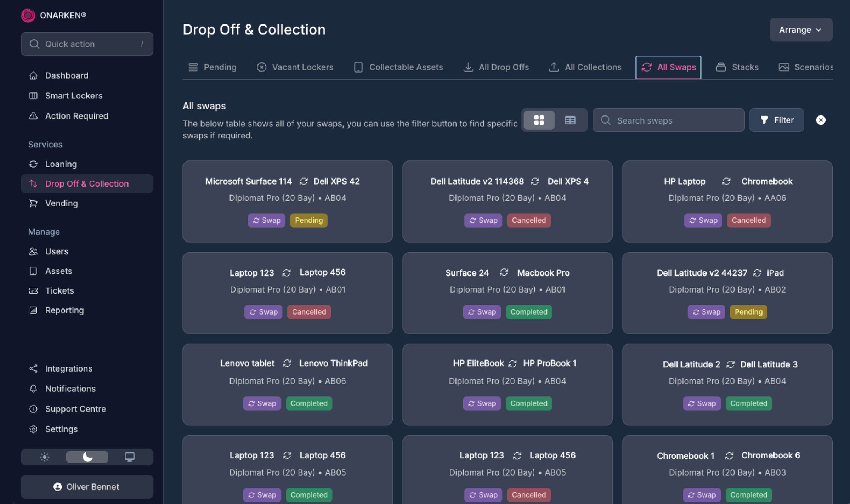The image size is (850, 504).
Task: Open Smart Lockers from the sidebar
Action: pos(73,96)
